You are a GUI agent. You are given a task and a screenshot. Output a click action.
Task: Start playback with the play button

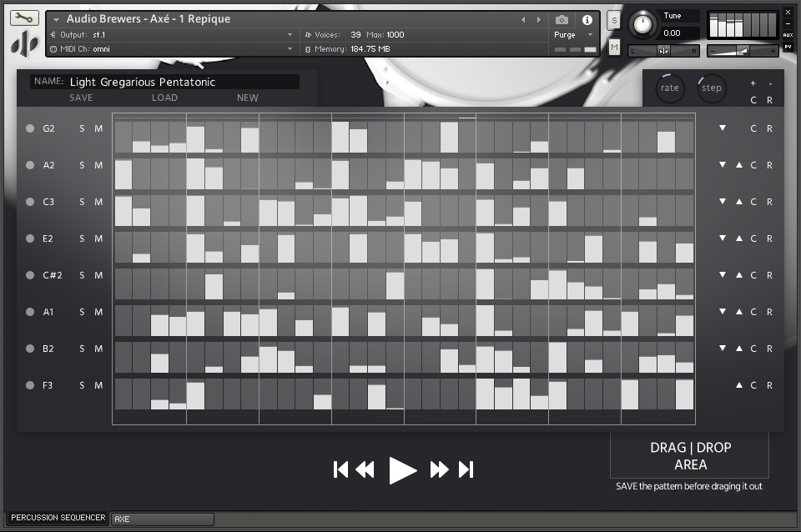coord(402,469)
